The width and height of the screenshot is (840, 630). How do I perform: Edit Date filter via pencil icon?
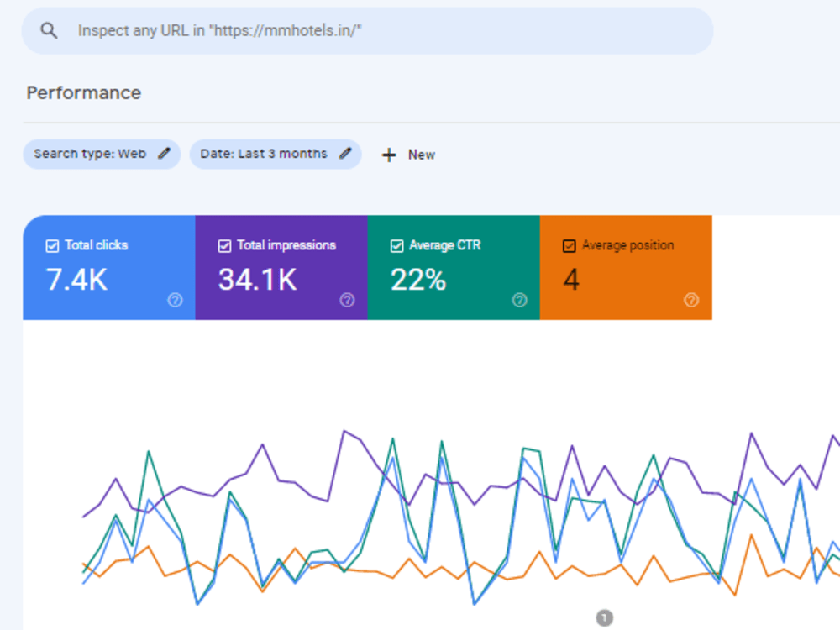tap(345, 154)
